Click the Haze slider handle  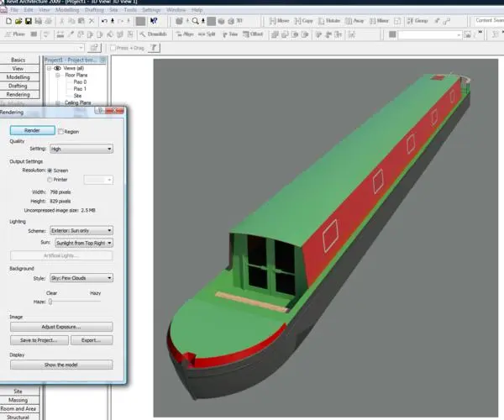pos(50,302)
